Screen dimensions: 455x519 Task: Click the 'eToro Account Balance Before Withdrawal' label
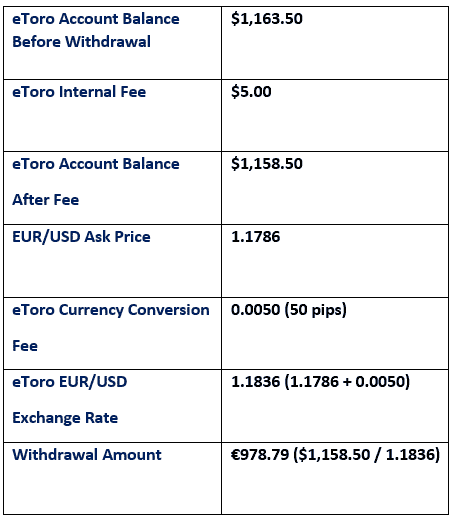96,30
